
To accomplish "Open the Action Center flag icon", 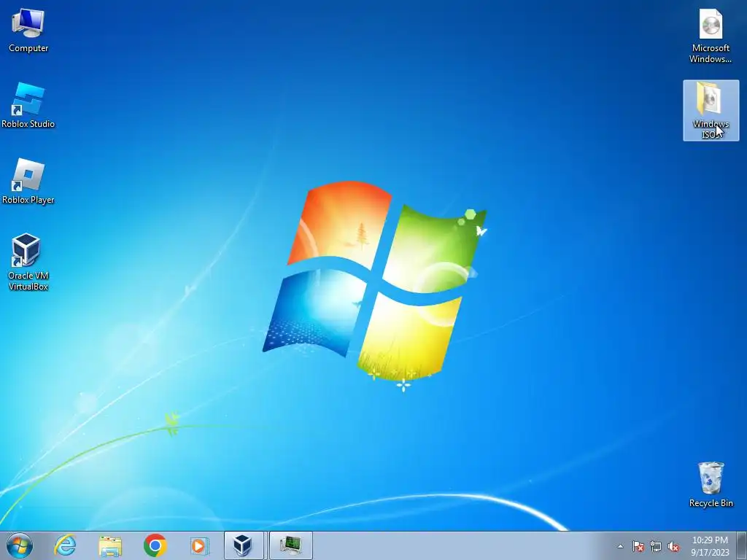I will pyautogui.click(x=638, y=547).
